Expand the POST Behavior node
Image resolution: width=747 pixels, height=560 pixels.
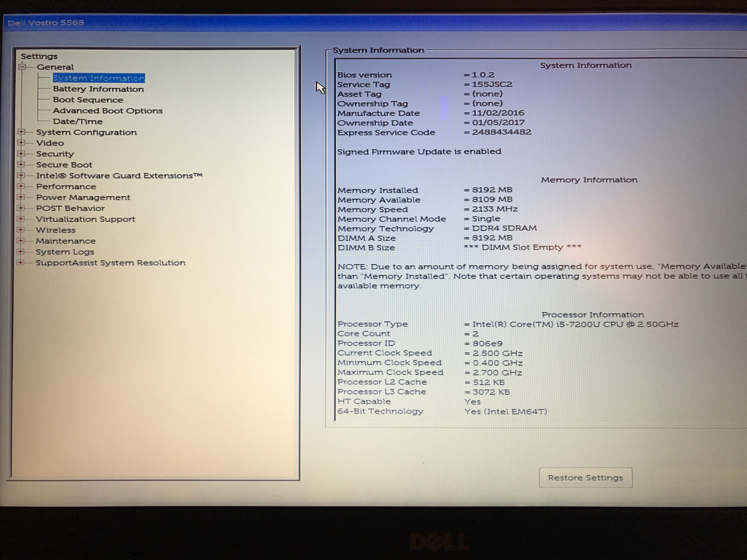(21, 208)
